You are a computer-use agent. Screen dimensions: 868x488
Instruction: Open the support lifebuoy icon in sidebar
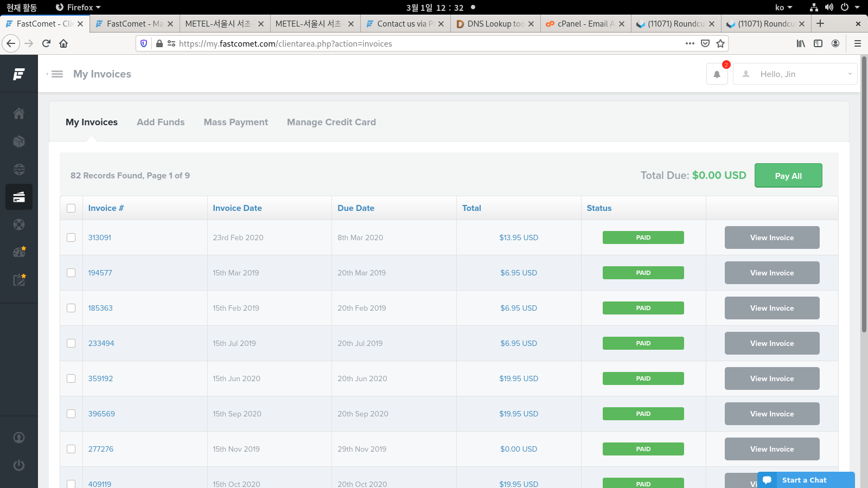pyautogui.click(x=19, y=224)
